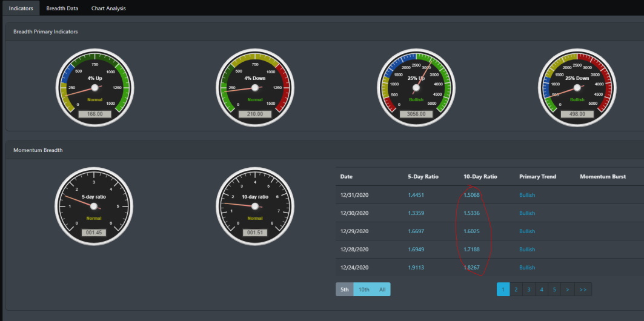Viewport: 644px width, 321px height.
Task: Click the 4% Down gauge
Action: (x=255, y=88)
